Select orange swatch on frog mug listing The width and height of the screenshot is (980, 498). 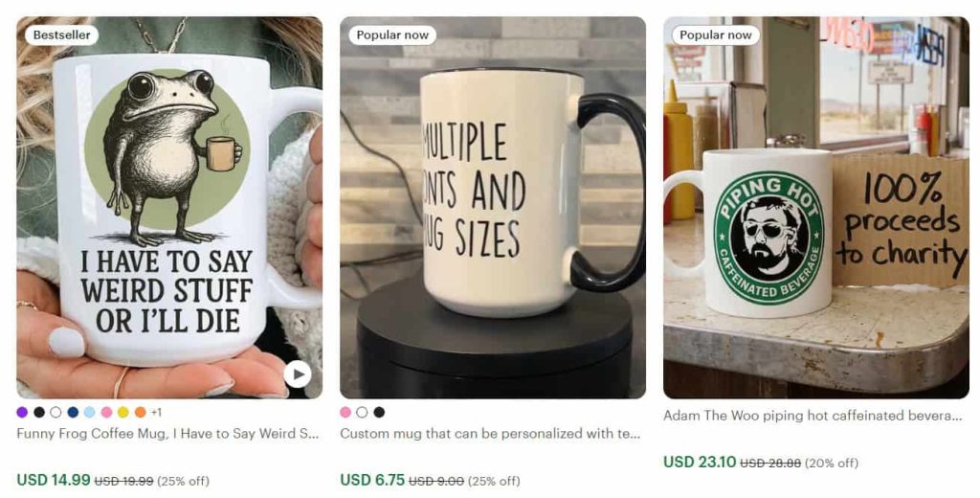[141, 413]
